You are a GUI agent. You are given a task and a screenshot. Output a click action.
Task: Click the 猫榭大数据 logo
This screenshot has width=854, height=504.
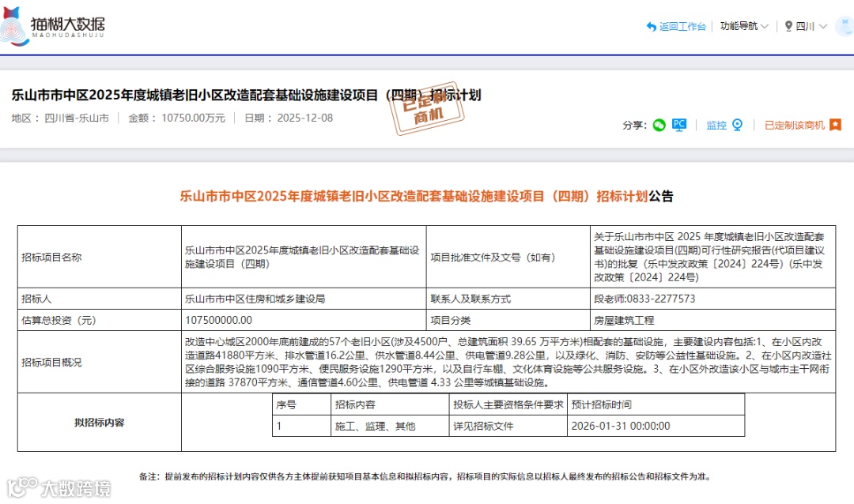click(x=53, y=26)
